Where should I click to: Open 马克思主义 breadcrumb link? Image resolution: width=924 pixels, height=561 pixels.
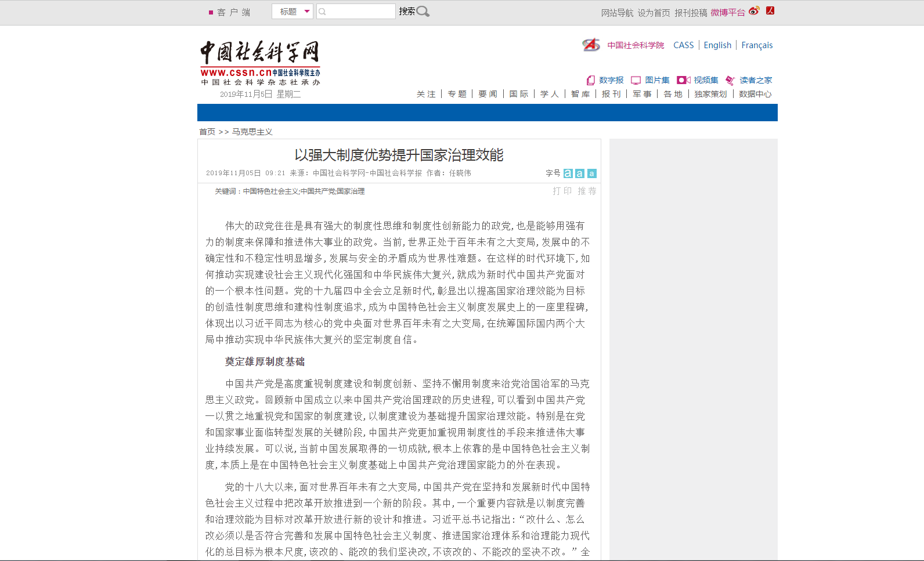(252, 132)
